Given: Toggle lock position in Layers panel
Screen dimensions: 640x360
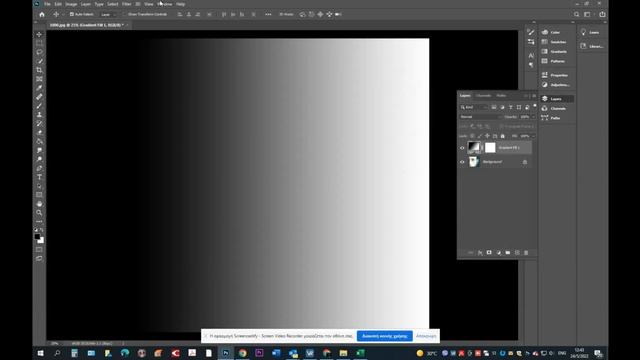Looking at the screenshot, I should [x=487, y=136].
